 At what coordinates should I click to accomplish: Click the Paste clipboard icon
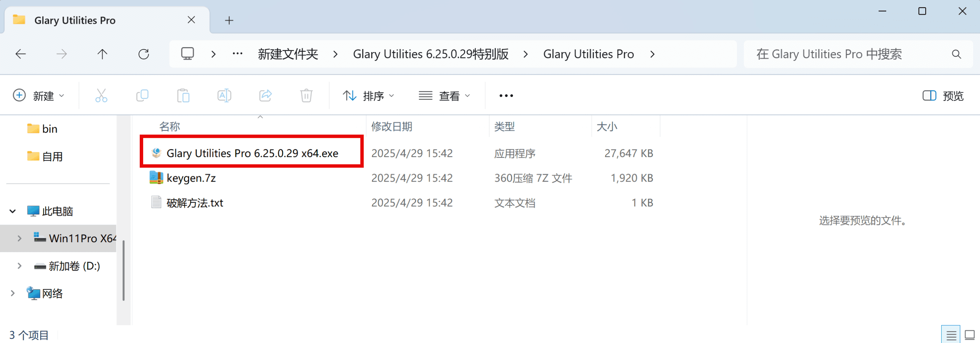coord(183,95)
